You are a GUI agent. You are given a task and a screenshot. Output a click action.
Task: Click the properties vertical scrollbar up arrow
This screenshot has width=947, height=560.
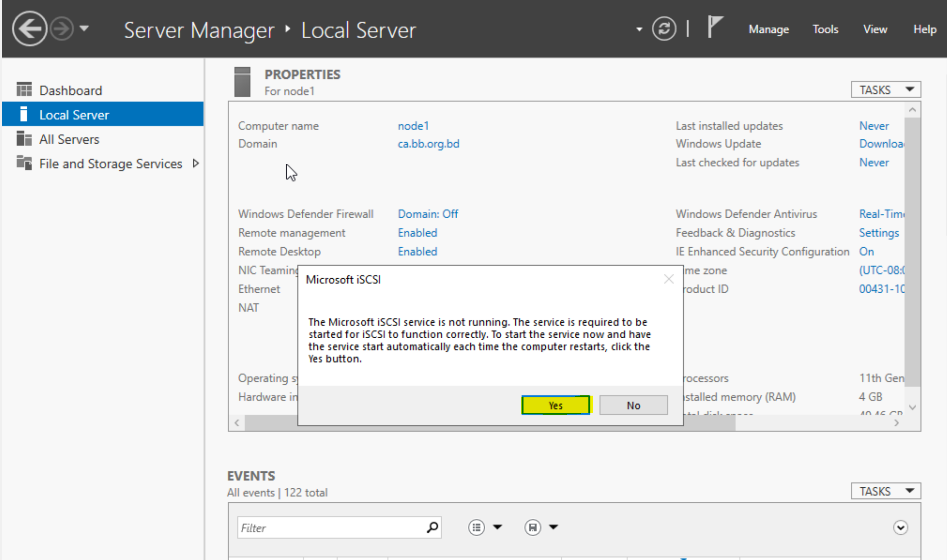point(913,110)
